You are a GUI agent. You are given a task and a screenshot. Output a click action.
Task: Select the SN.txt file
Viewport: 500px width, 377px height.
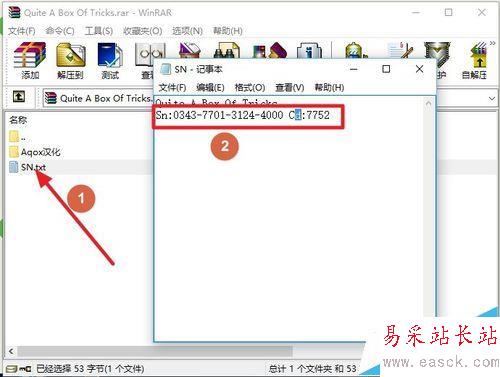28,167
